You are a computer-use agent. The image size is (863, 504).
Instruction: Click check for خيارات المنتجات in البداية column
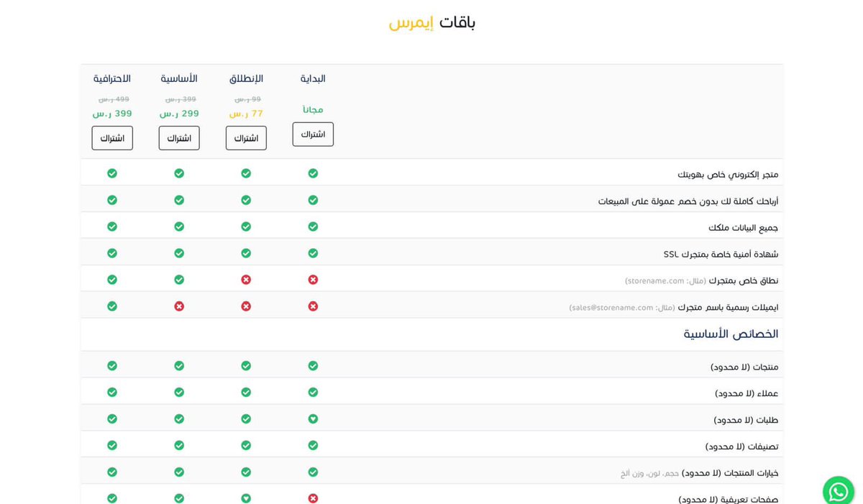point(313,472)
